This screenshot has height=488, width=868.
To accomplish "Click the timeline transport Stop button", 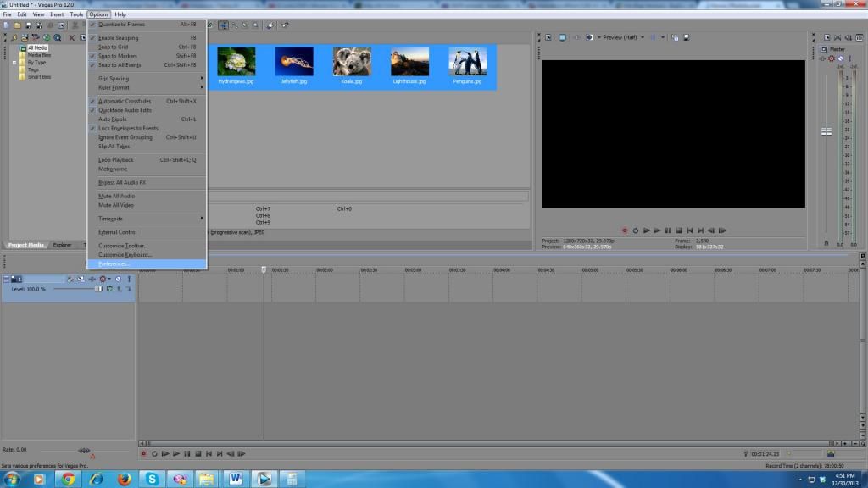I will pos(198,454).
